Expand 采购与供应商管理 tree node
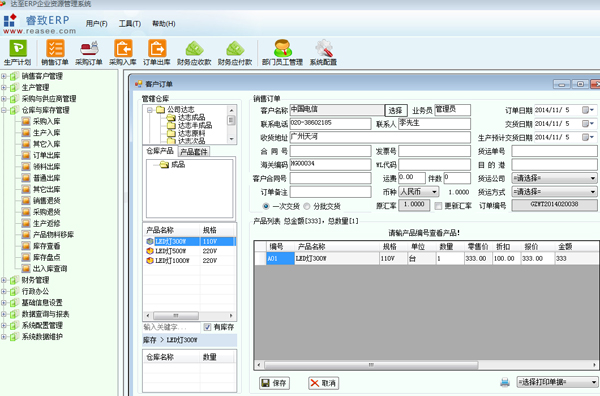 click(4, 99)
